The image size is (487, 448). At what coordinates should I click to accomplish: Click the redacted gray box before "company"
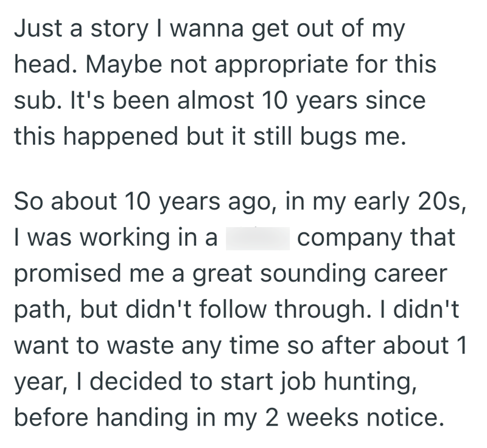(258, 237)
